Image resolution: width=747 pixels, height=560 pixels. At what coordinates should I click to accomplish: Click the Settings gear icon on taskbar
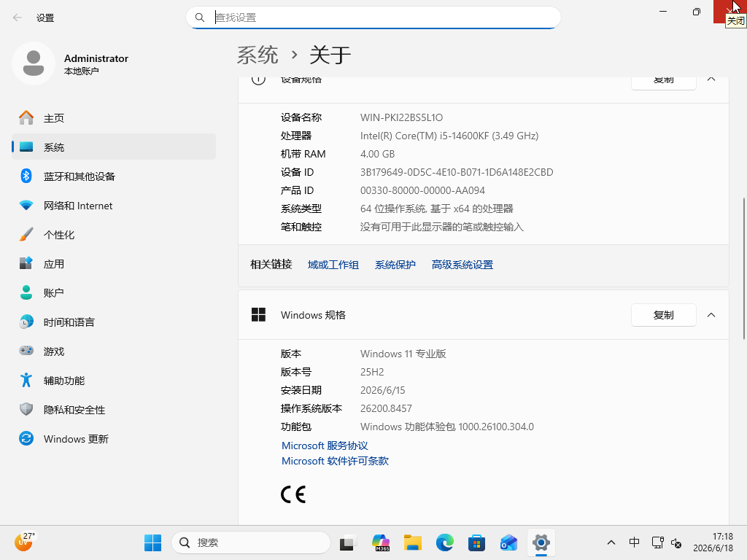[x=541, y=542]
